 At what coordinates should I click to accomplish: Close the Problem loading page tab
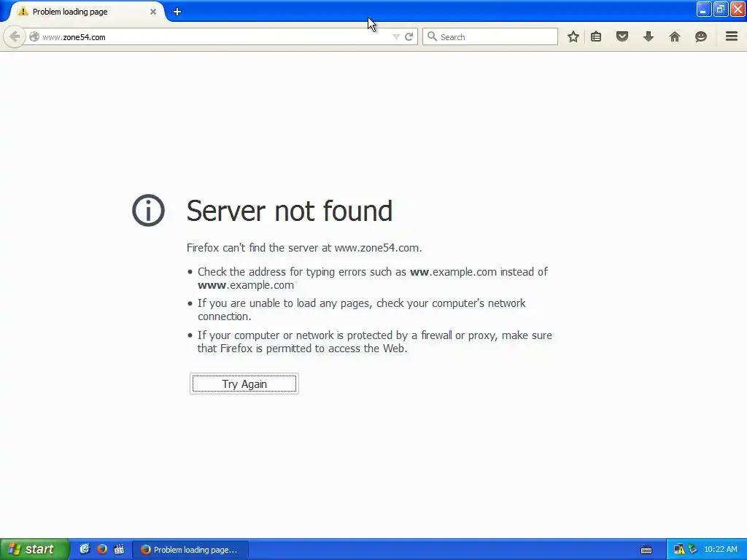pos(153,12)
